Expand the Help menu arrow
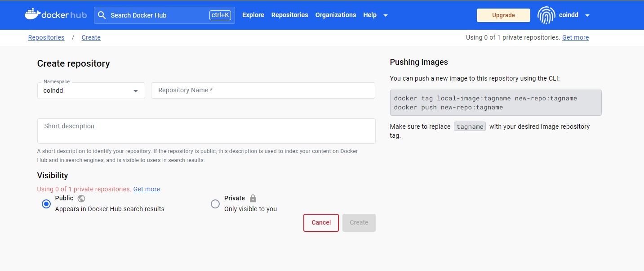The width and height of the screenshot is (644, 271). 386,15
